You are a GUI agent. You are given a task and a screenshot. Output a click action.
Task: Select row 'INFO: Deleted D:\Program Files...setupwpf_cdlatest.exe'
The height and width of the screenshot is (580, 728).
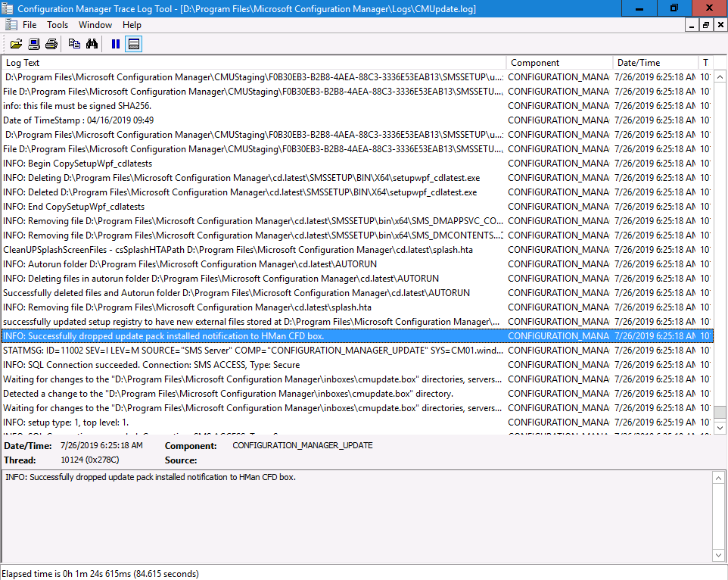(x=357, y=192)
